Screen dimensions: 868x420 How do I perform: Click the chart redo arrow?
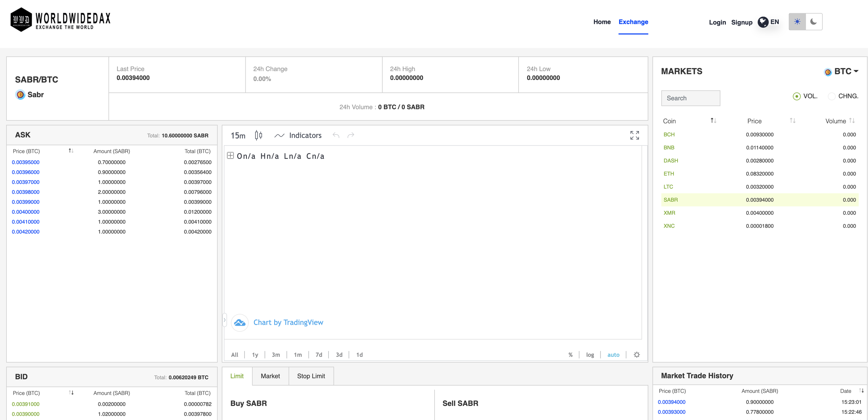pos(351,135)
